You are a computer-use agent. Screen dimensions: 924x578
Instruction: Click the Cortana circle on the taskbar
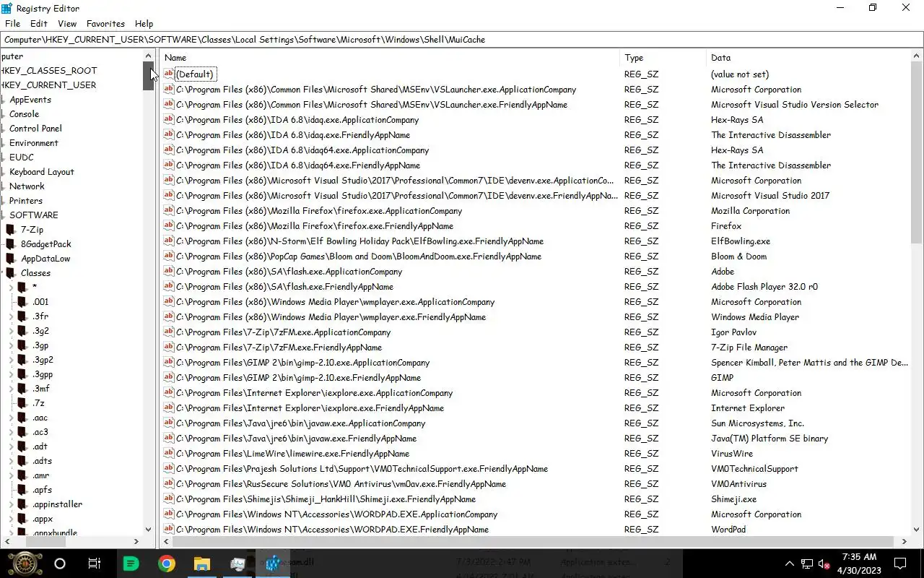60,564
